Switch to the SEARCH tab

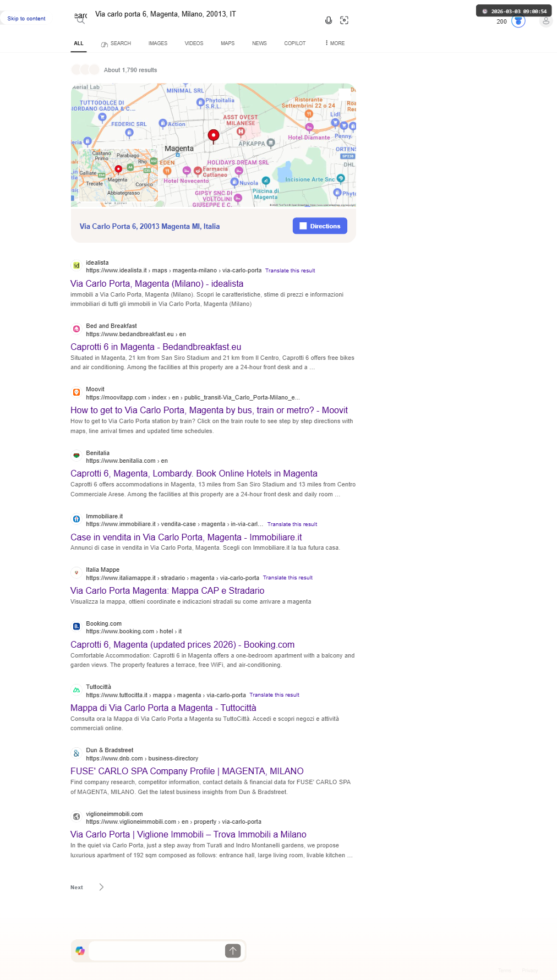pos(116,43)
